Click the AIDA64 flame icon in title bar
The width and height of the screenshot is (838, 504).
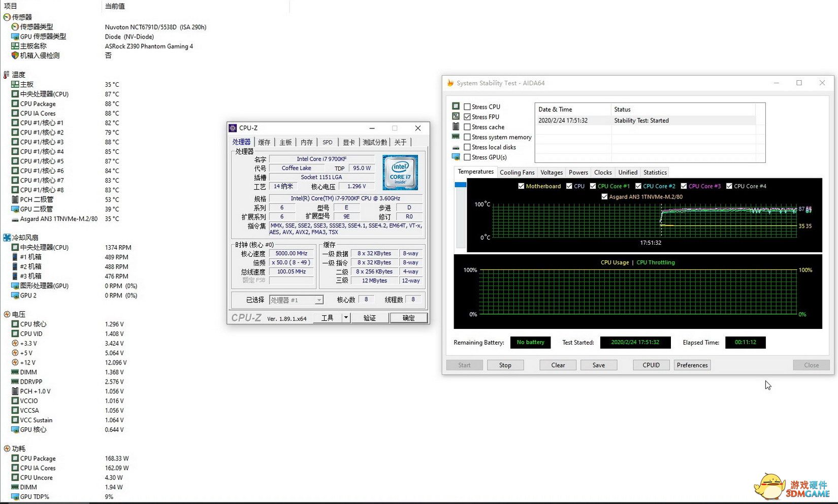click(x=450, y=83)
